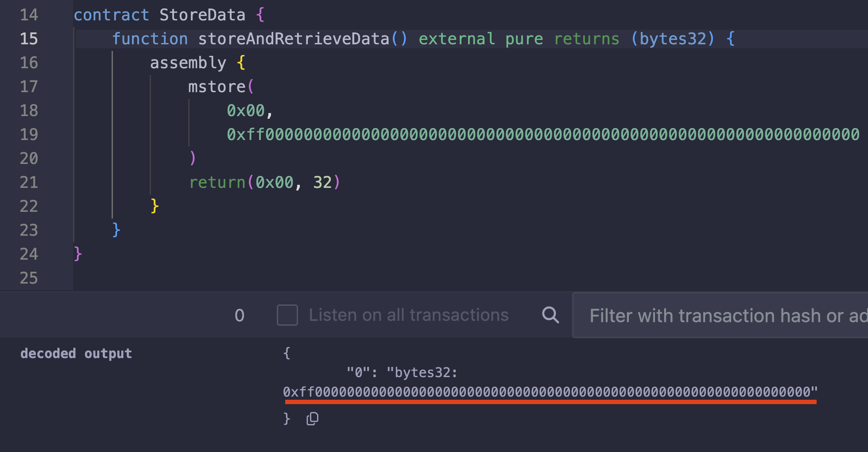
Task: Click the copy icon next to decoded output
Action: pos(312,419)
